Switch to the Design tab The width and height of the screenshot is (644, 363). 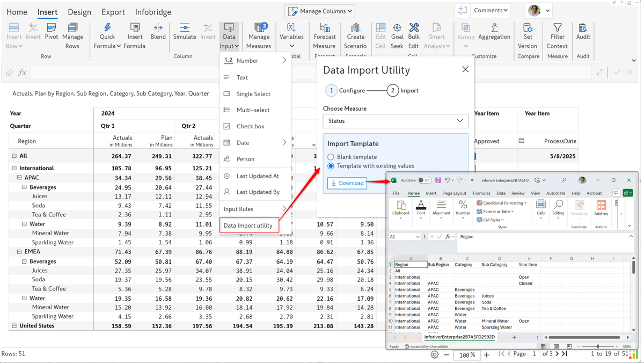[x=79, y=12]
